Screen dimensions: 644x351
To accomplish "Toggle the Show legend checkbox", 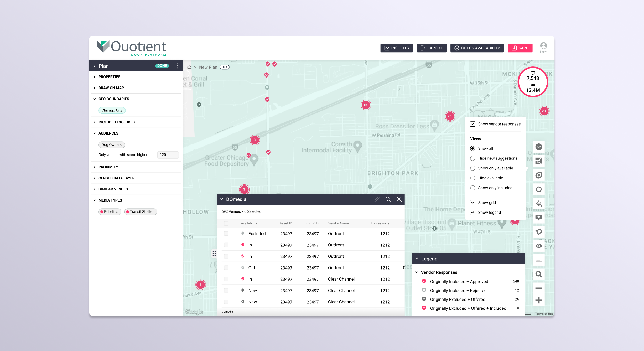I will (x=472, y=212).
